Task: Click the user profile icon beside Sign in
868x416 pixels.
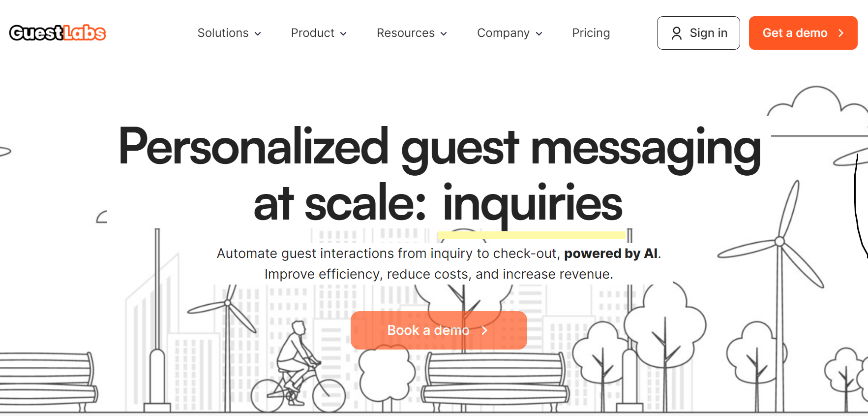Action: click(677, 33)
